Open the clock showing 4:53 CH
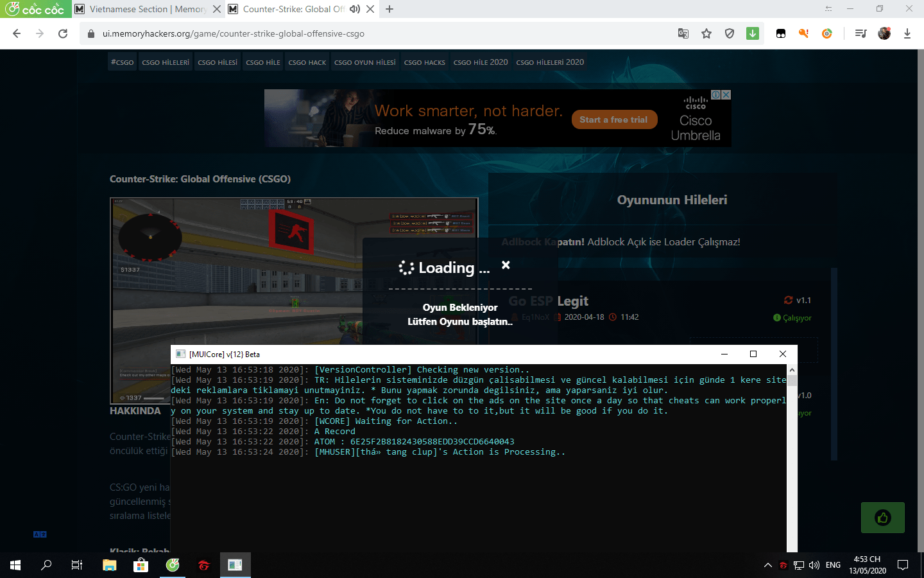Viewport: 924px width, 578px height. (x=868, y=565)
